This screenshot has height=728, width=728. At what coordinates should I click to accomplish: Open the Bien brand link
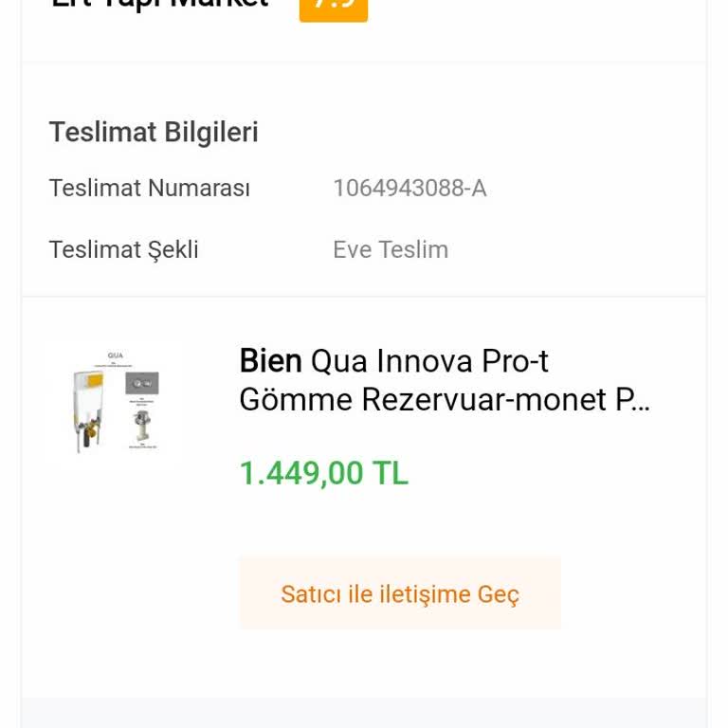point(270,361)
